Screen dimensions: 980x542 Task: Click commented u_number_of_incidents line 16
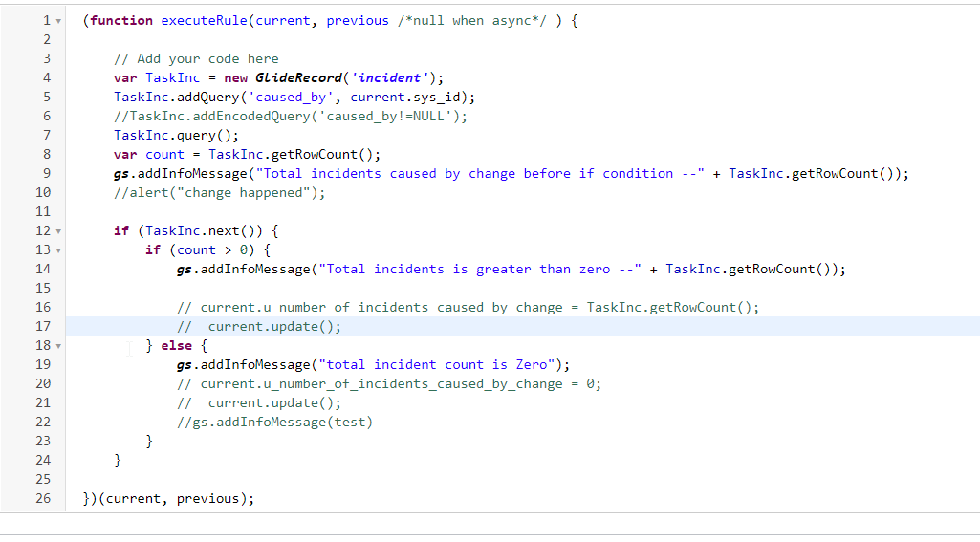[468, 308]
